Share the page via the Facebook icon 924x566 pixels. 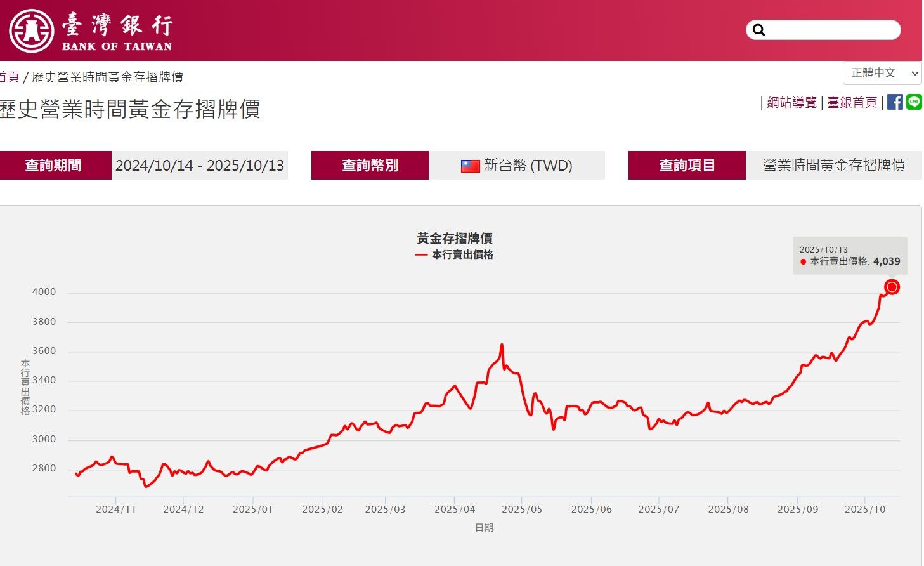tap(895, 102)
